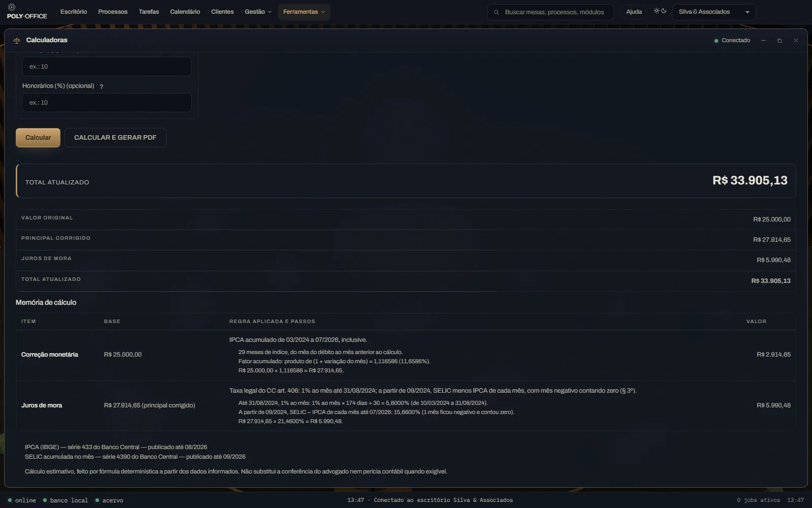The width and height of the screenshot is (812, 508).
Task: Click the gold Calcular button
Action: (x=38, y=138)
